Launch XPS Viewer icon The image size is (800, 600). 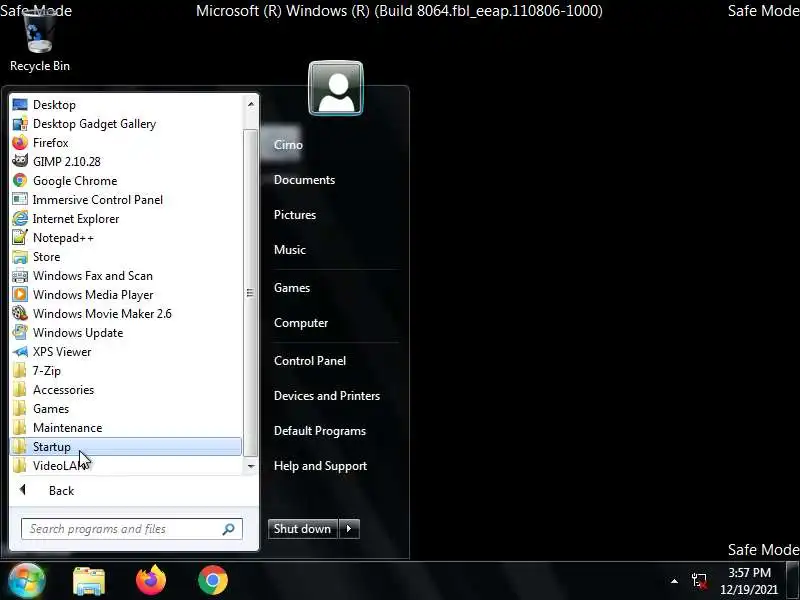tap(20, 352)
